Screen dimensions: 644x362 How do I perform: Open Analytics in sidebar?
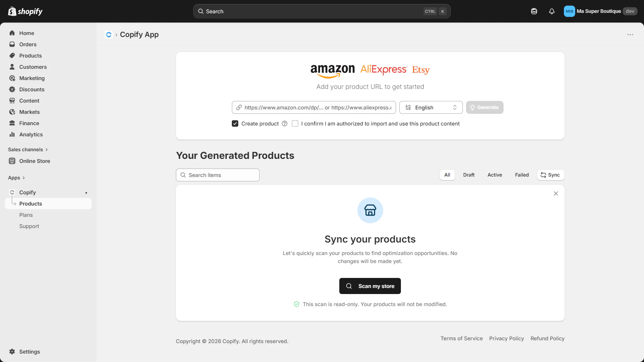48,134
